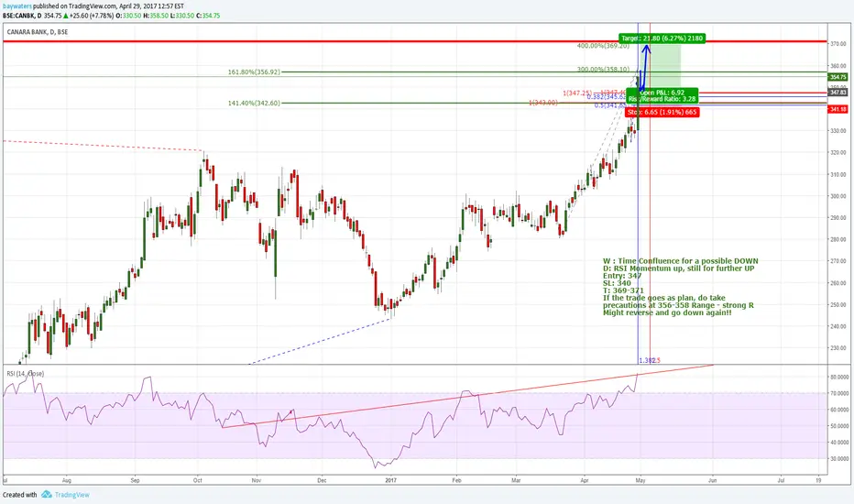This screenshot has height=504, width=854.
Task: Click the 'Sep' time axis label
Action: click(135, 480)
